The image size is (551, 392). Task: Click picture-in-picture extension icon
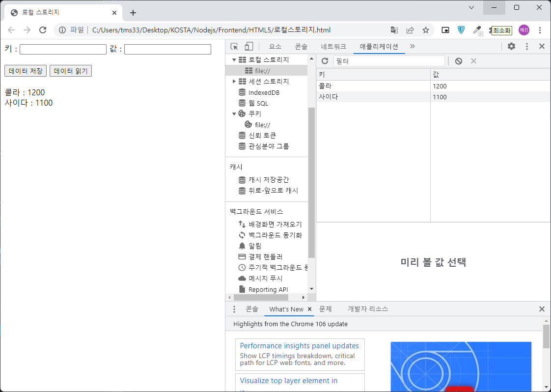[x=445, y=30]
